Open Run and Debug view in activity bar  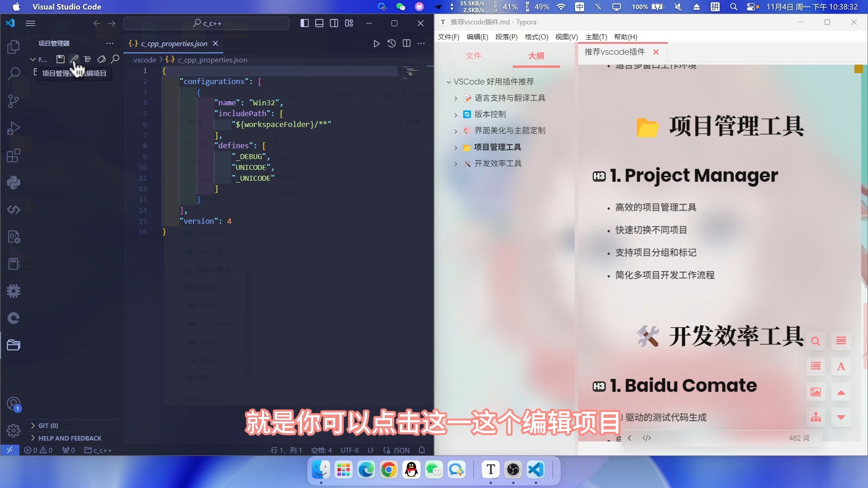(14, 129)
